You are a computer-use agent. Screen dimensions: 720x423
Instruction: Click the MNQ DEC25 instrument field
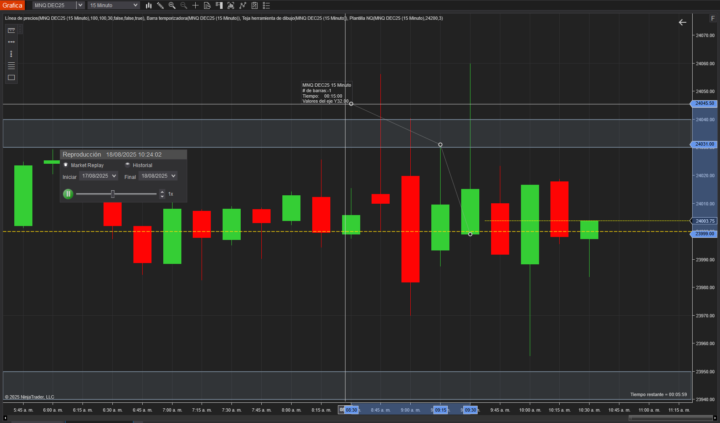pos(53,5)
